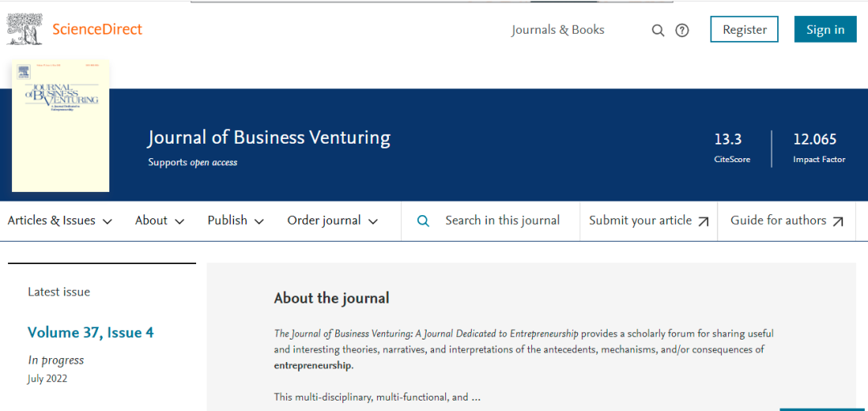Open Journals & Books in the header
The width and height of the screenshot is (868, 411).
(558, 30)
